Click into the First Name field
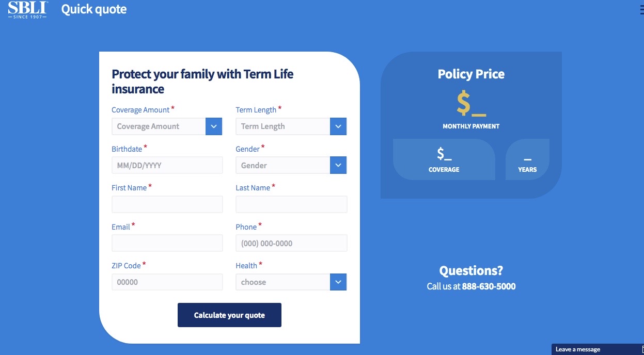This screenshot has height=355, width=644. [x=167, y=204]
